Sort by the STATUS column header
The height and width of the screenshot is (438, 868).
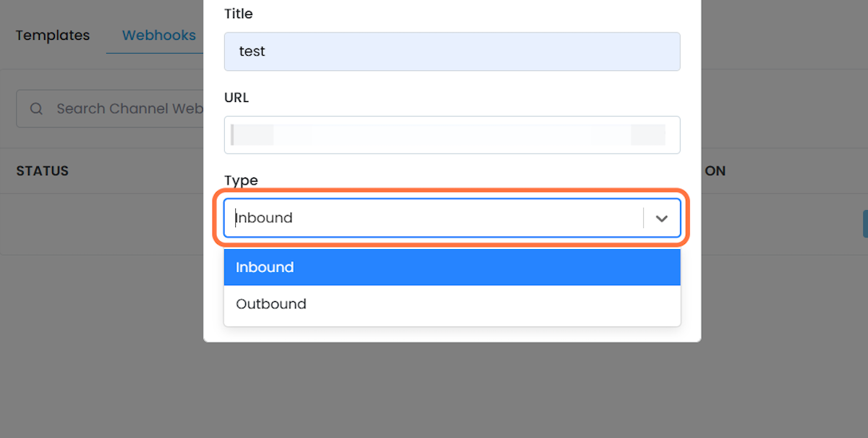(42, 171)
